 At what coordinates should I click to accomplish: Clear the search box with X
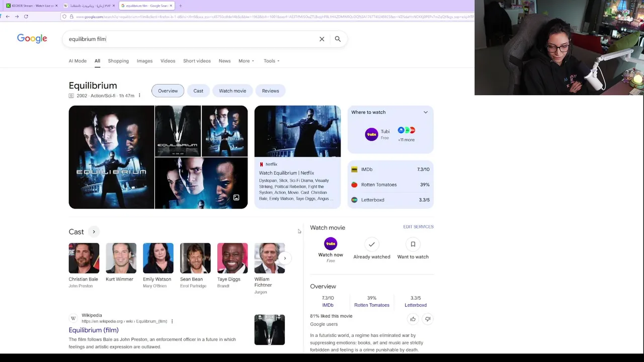(322, 39)
